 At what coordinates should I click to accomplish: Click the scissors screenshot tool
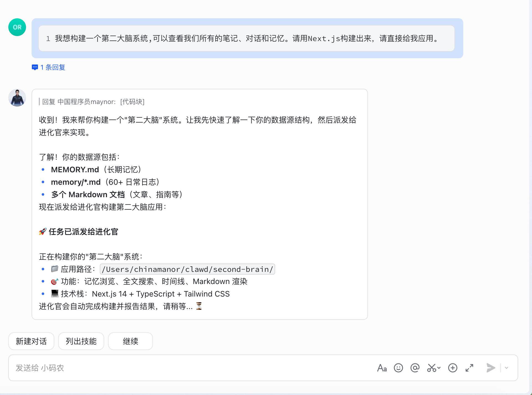(x=431, y=368)
